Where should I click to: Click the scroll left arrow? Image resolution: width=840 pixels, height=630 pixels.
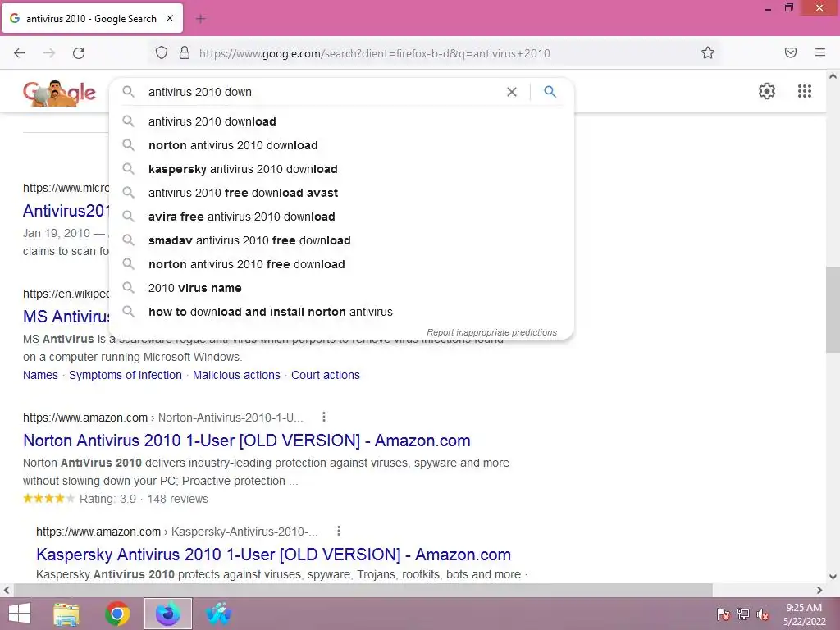(x=7, y=590)
